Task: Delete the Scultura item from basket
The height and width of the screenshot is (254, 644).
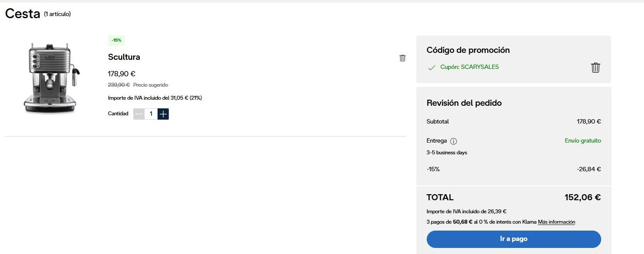Action: click(402, 58)
